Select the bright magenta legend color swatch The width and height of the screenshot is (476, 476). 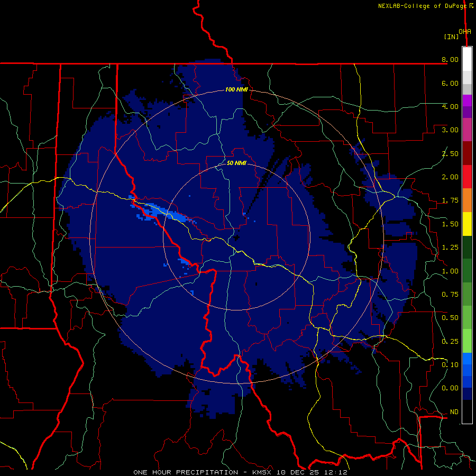tap(467, 100)
